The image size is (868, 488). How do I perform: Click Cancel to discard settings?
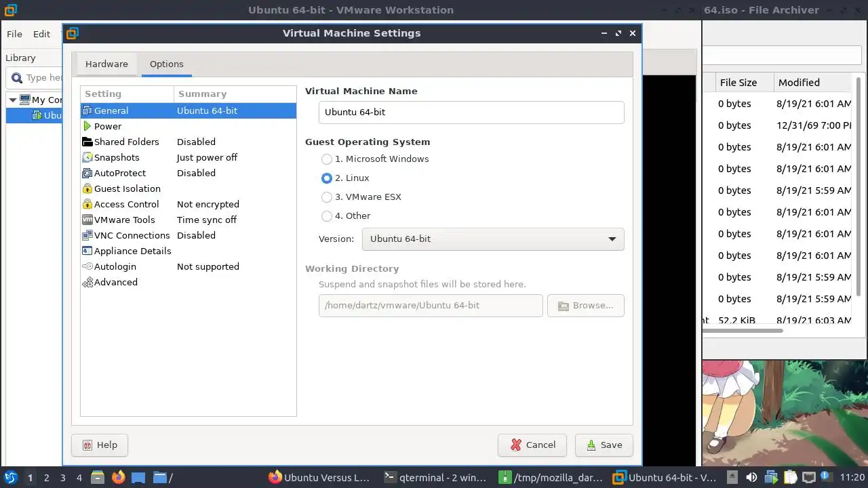(532, 445)
